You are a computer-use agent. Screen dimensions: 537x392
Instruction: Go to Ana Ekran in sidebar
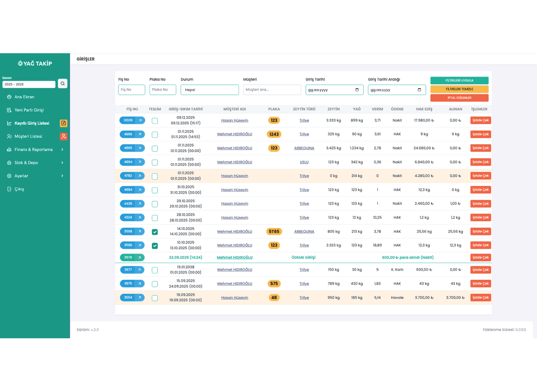(24, 97)
